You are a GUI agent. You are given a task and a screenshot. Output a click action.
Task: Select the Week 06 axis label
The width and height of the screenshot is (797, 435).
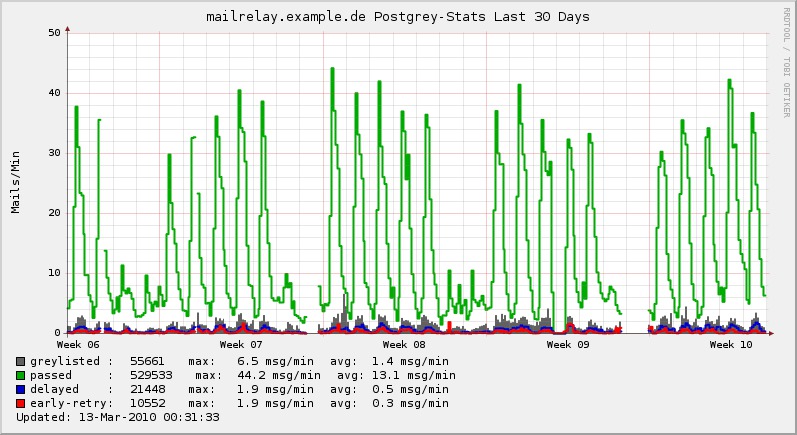click(79, 345)
